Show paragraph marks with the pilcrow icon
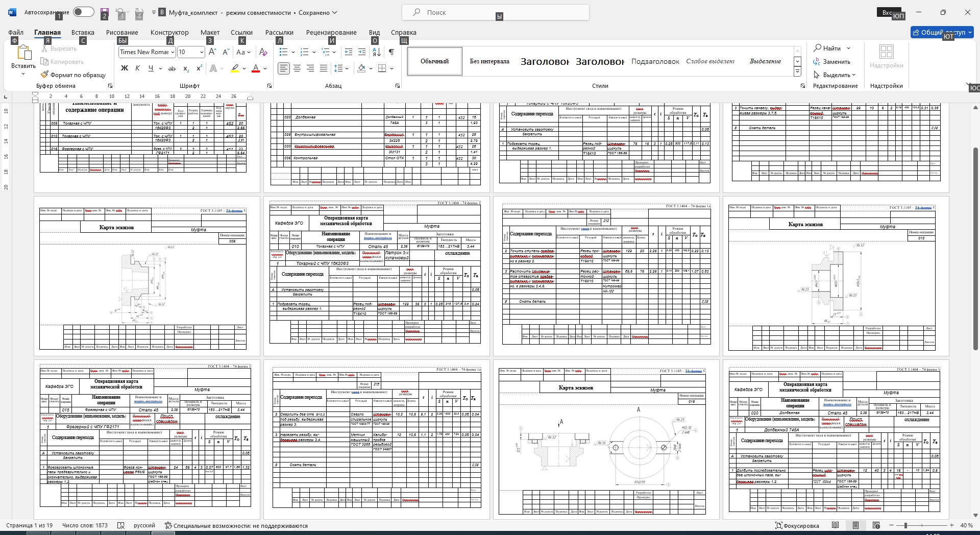Screen dimensions: 980x535 pyautogui.click(x=391, y=52)
